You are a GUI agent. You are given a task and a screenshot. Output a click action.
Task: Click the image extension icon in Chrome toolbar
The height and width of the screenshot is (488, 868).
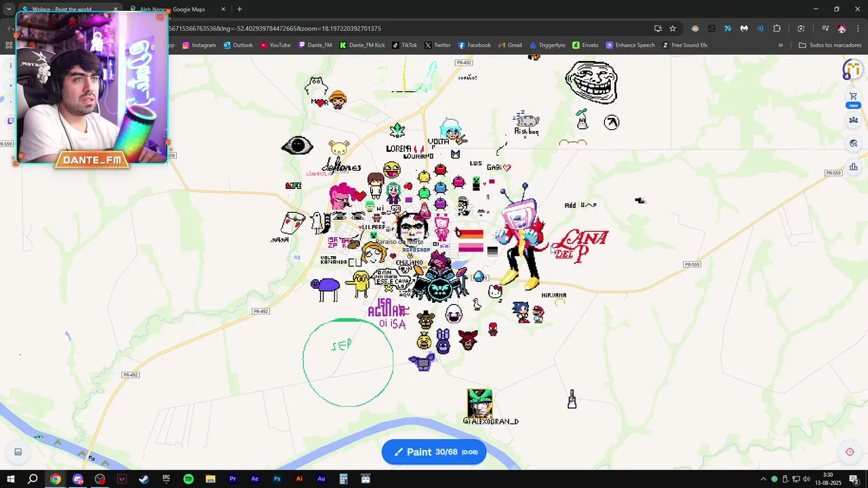(711, 28)
